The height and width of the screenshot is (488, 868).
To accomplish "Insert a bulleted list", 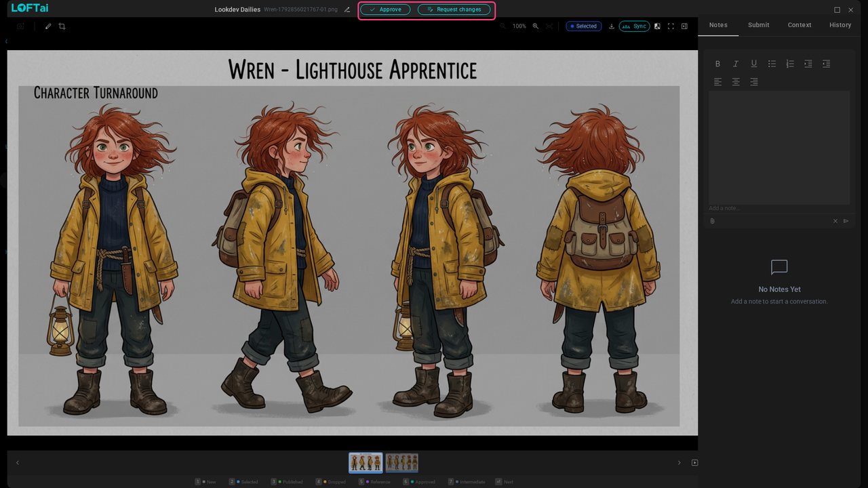I will point(772,64).
